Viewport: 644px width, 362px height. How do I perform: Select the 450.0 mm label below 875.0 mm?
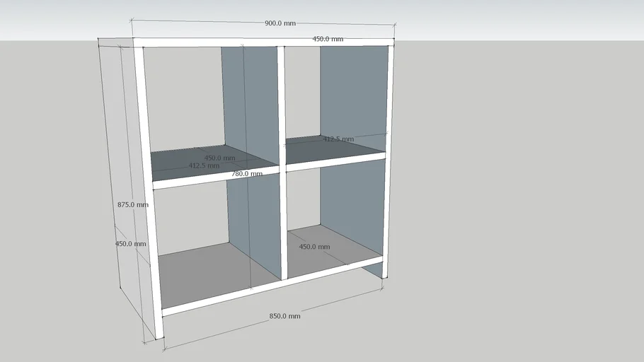131,244
